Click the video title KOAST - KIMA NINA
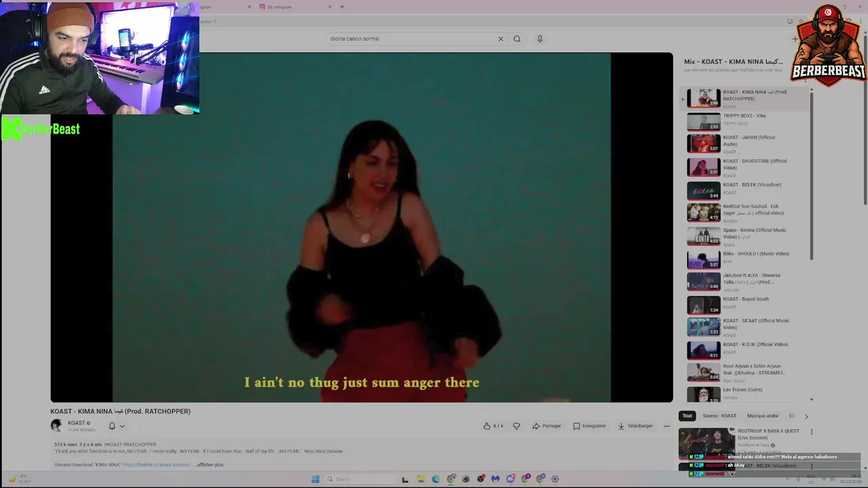Image resolution: width=868 pixels, height=488 pixels. [x=120, y=411]
